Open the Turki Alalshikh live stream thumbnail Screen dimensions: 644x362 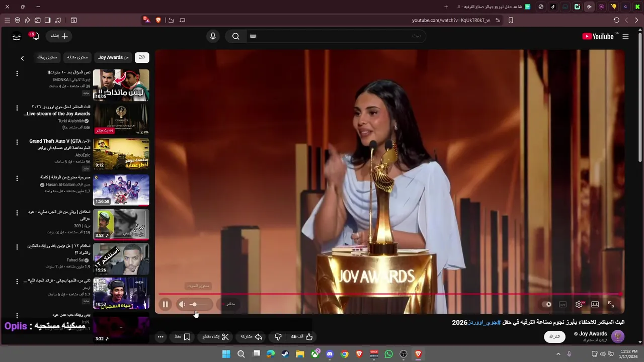tap(121, 119)
